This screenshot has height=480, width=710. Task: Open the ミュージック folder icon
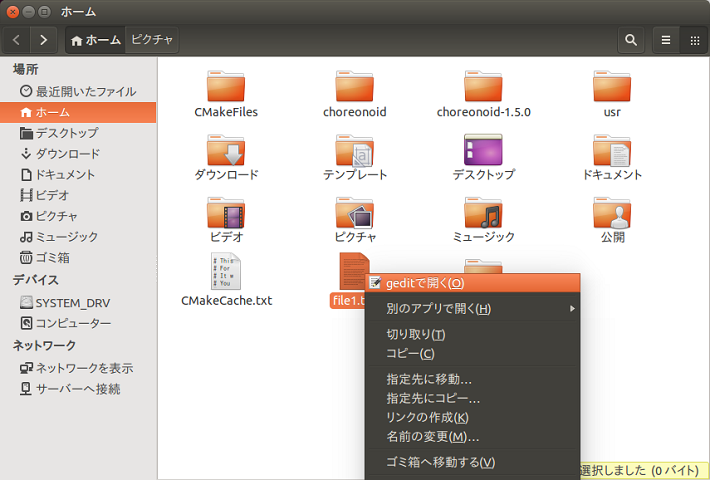(x=483, y=212)
